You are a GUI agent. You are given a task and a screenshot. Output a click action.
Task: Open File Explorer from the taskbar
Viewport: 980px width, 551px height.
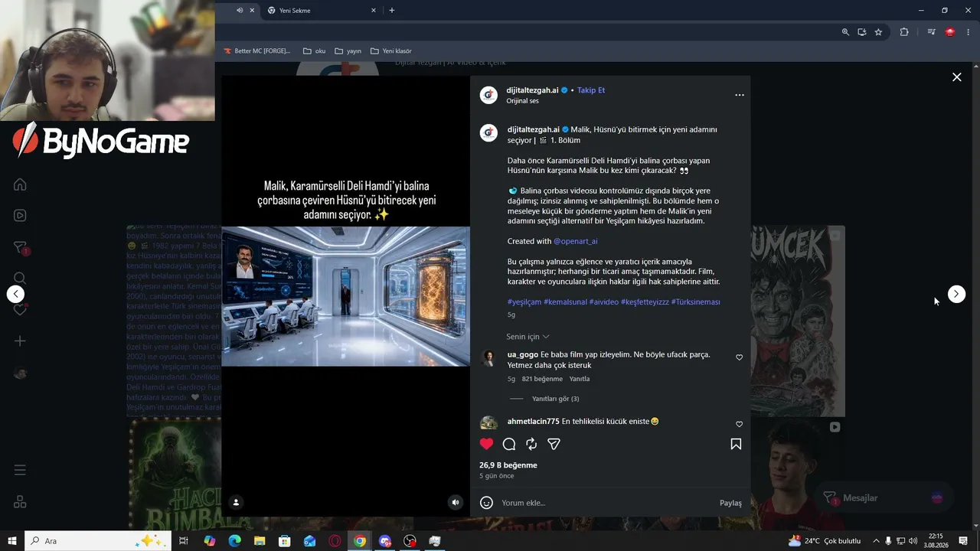click(x=260, y=541)
